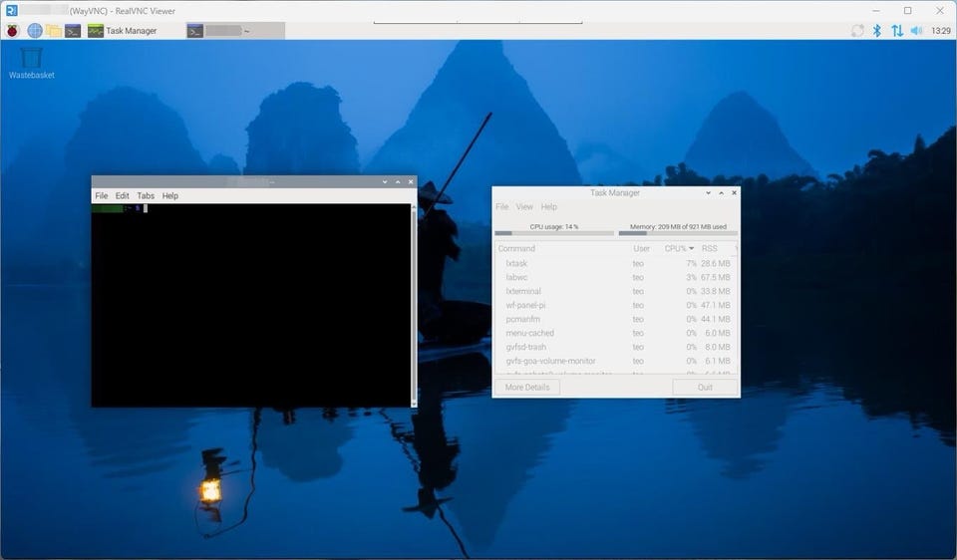
Task: Select the Wastebasket desktop icon
Action: (31, 64)
